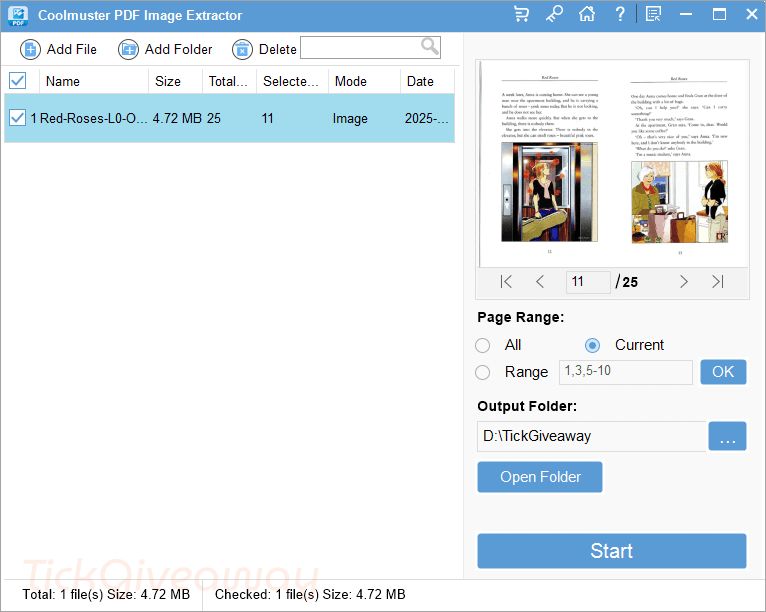Viewport: 766px width, 612px height.
Task: Browse output folder with ellipsis button
Action: 727,436
